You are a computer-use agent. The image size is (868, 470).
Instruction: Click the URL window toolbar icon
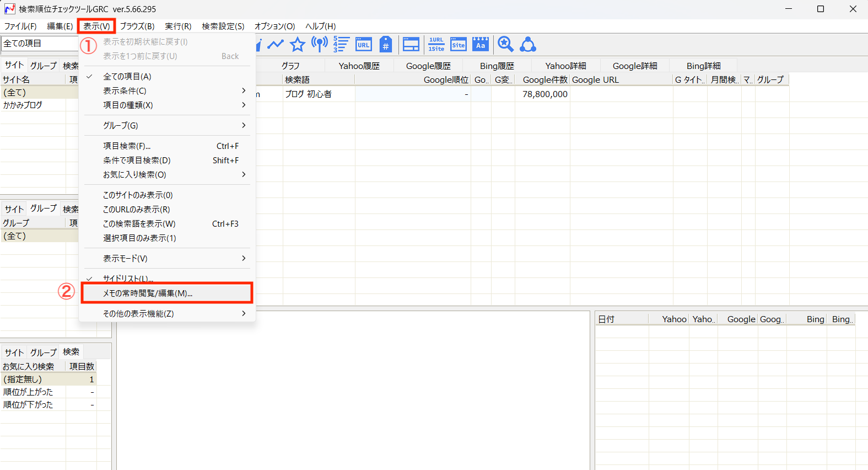tap(364, 44)
